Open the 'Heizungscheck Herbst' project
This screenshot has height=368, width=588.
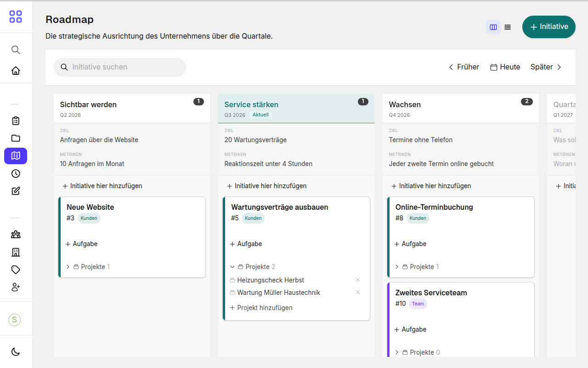click(x=271, y=280)
